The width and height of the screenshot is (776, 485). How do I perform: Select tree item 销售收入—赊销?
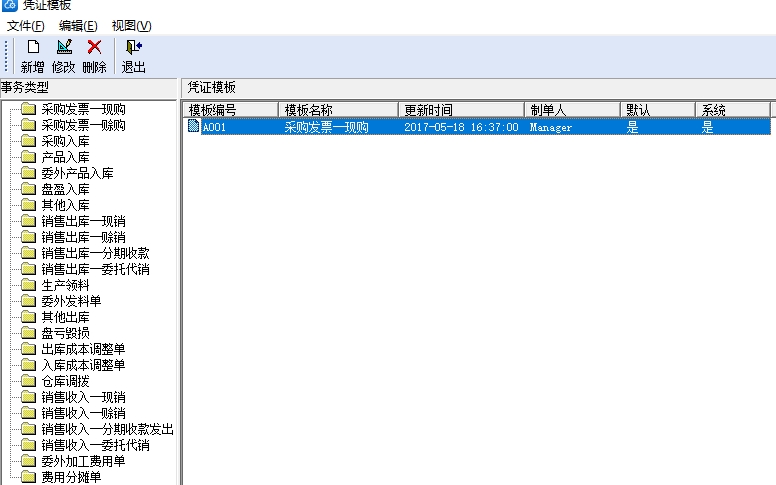[x=83, y=413]
